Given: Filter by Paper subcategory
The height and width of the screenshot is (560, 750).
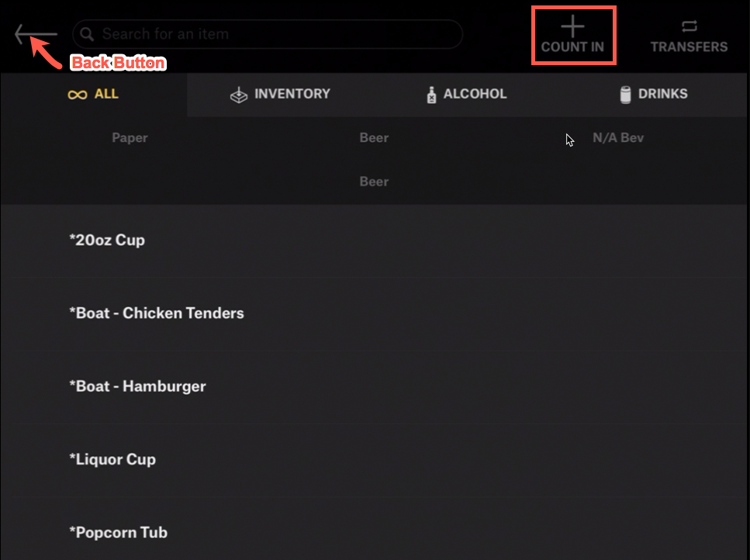Looking at the screenshot, I should tap(130, 138).
